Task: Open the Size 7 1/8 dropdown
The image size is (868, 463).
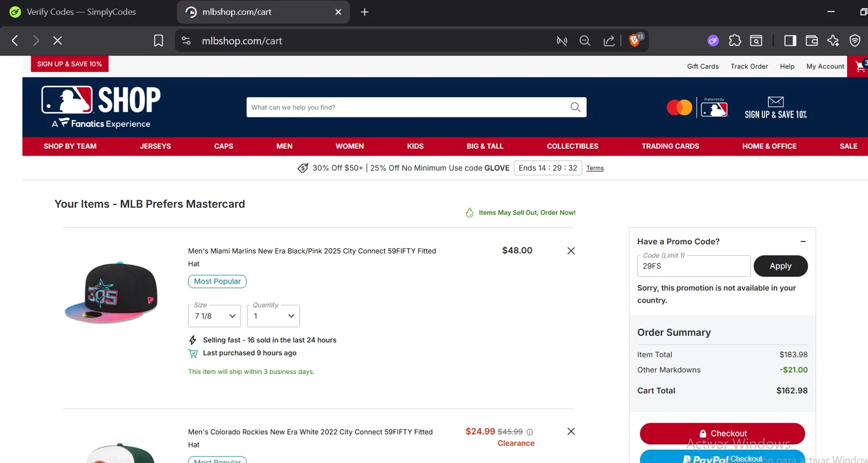Action: point(214,316)
